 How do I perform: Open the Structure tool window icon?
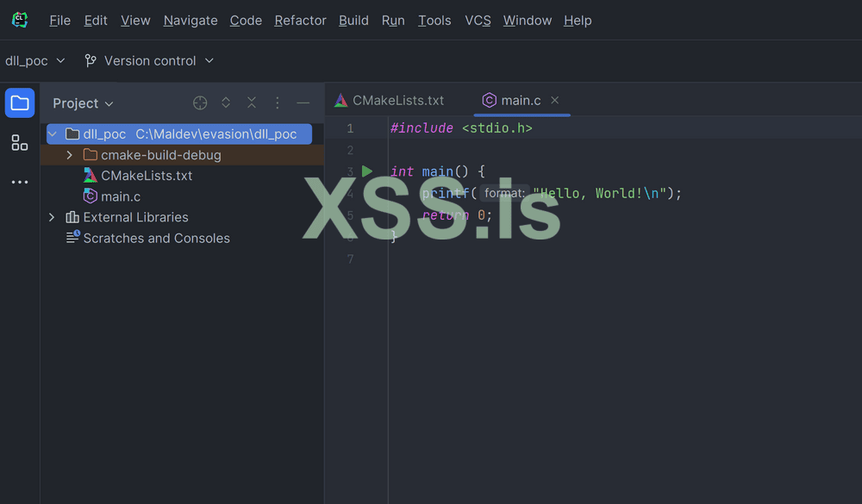20,143
